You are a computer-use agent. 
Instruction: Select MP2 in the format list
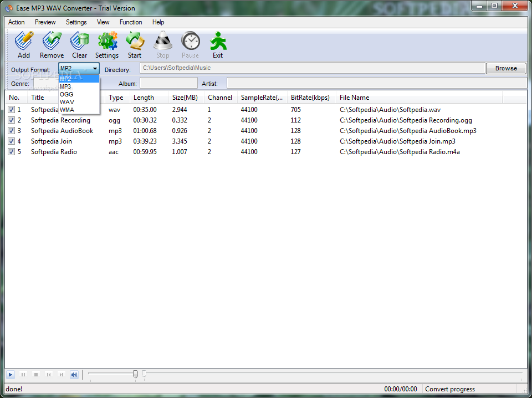pyautogui.click(x=79, y=79)
